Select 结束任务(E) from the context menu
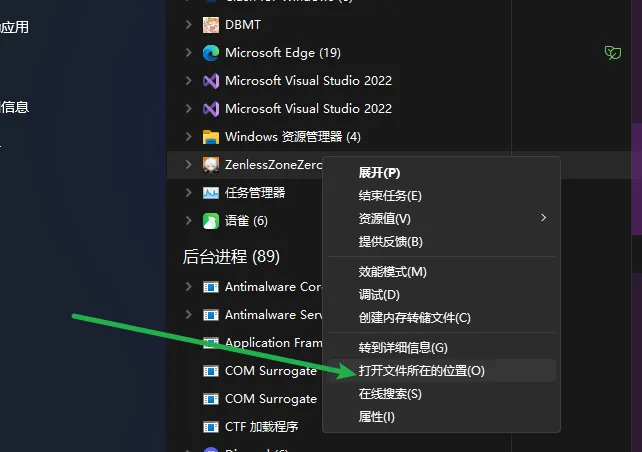The image size is (642, 452). (441, 196)
